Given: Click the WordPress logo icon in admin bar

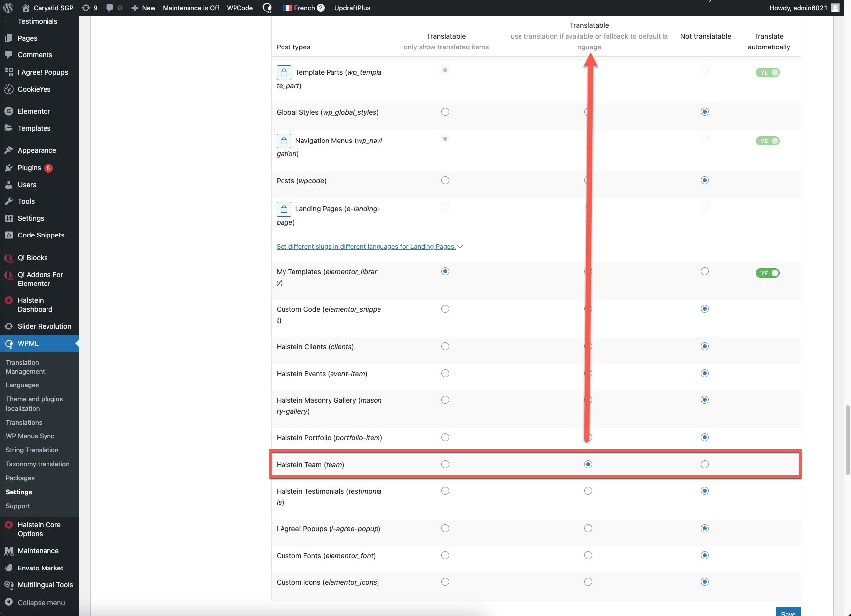Looking at the screenshot, I should 8,8.
